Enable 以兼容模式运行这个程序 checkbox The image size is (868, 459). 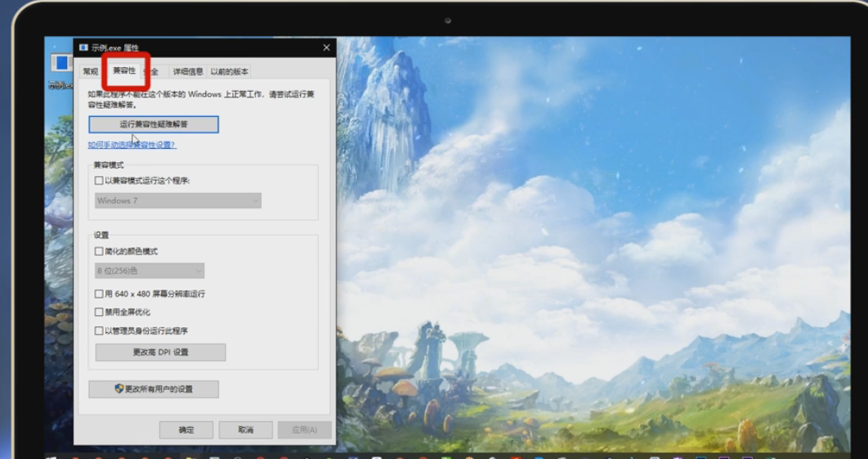(x=99, y=181)
